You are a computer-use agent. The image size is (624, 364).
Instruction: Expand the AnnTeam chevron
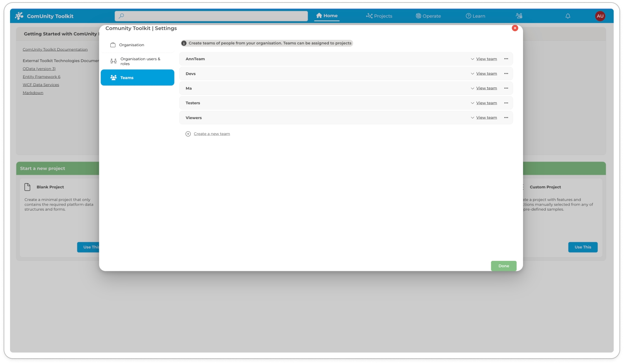(x=472, y=59)
